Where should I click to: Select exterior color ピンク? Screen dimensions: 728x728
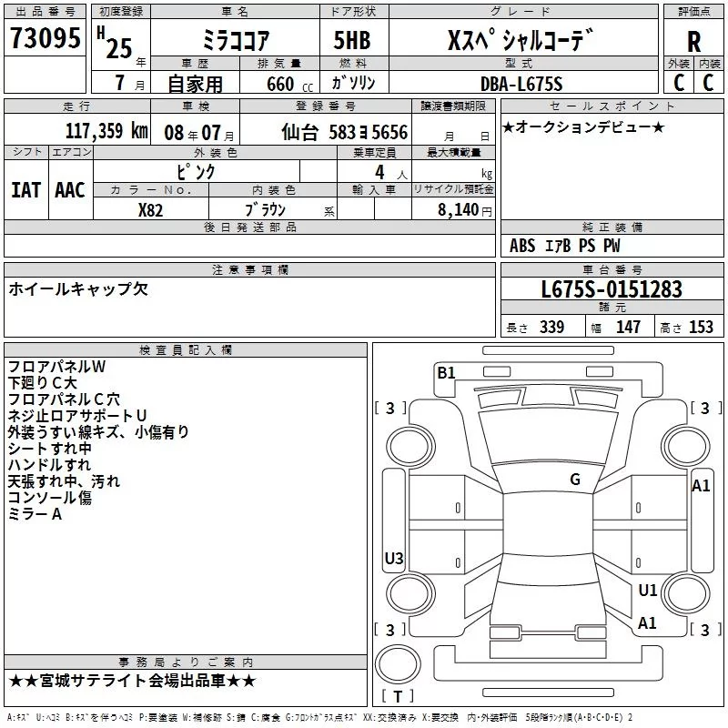point(196,172)
